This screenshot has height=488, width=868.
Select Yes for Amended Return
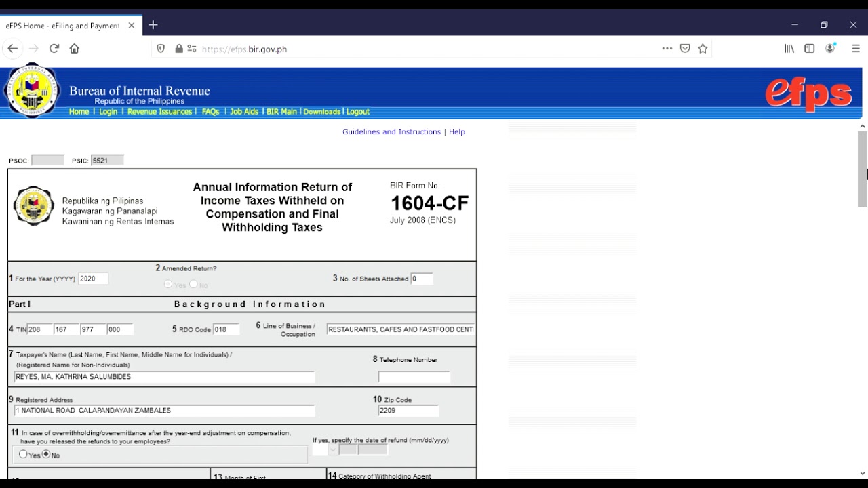click(x=168, y=285)
